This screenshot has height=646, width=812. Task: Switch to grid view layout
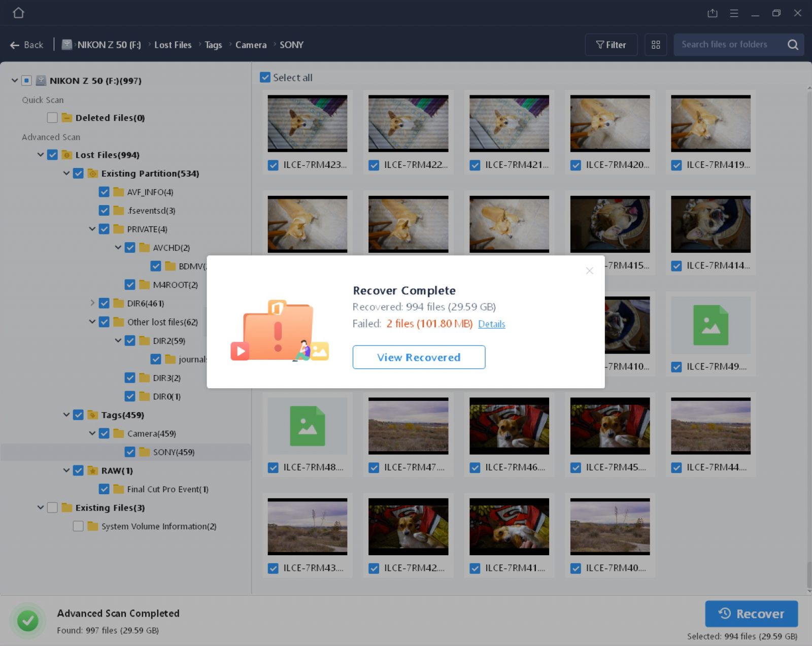point(656,45)
